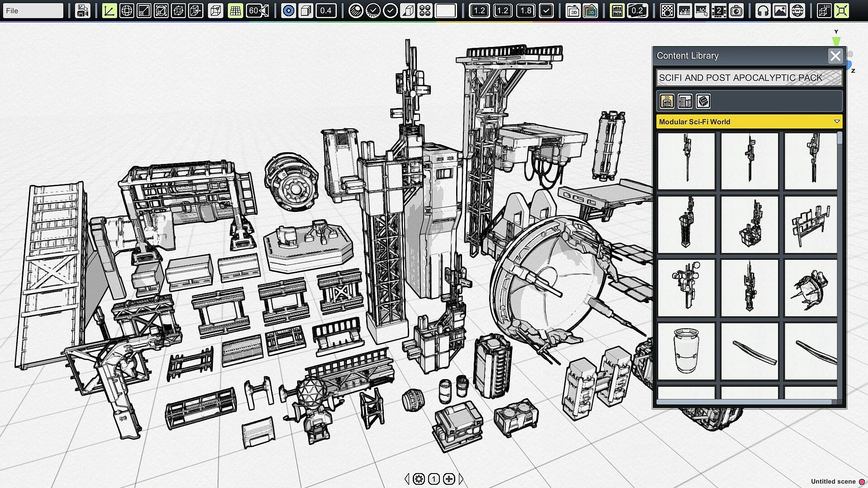Click the image picture icon
The width and height of the screenshot is (868, 488).
tap(780, 10)
